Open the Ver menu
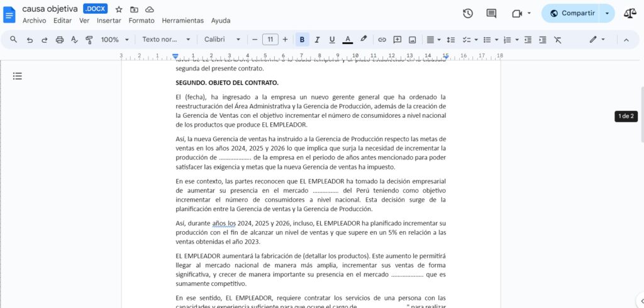Viewport: 644px width, 308px height. tap(84, 21)
